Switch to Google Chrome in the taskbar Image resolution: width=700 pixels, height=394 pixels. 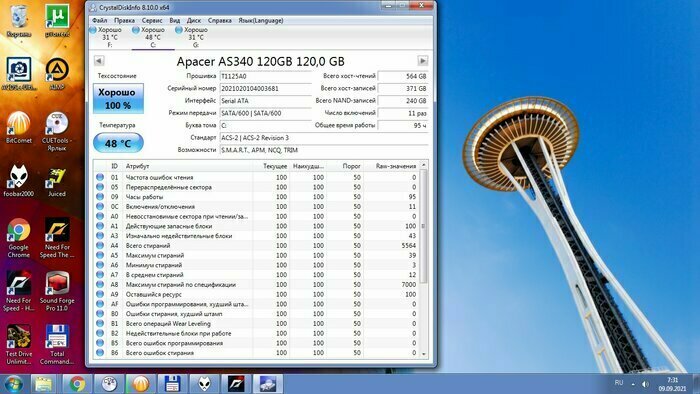[x=77, y=384]
